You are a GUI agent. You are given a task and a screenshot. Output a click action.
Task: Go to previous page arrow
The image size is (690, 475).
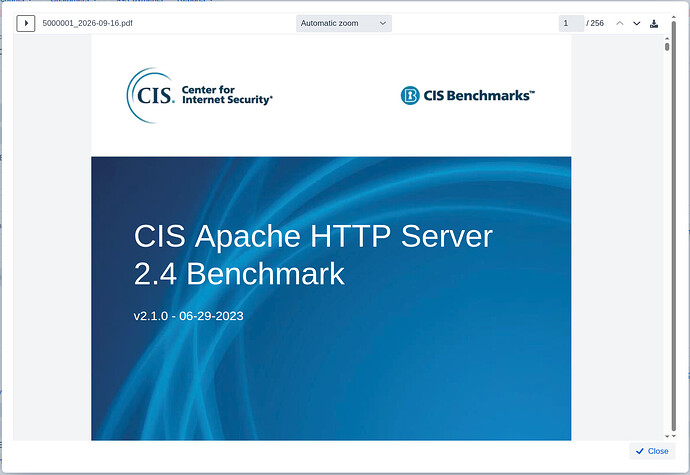[620, 23]
